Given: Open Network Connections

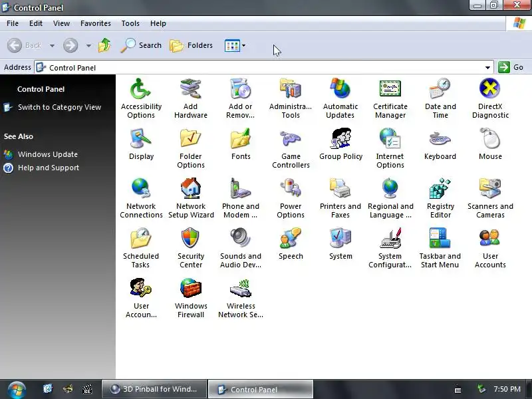Looking at the screenshot, I should pyautogui.click(x=141, y=198).
